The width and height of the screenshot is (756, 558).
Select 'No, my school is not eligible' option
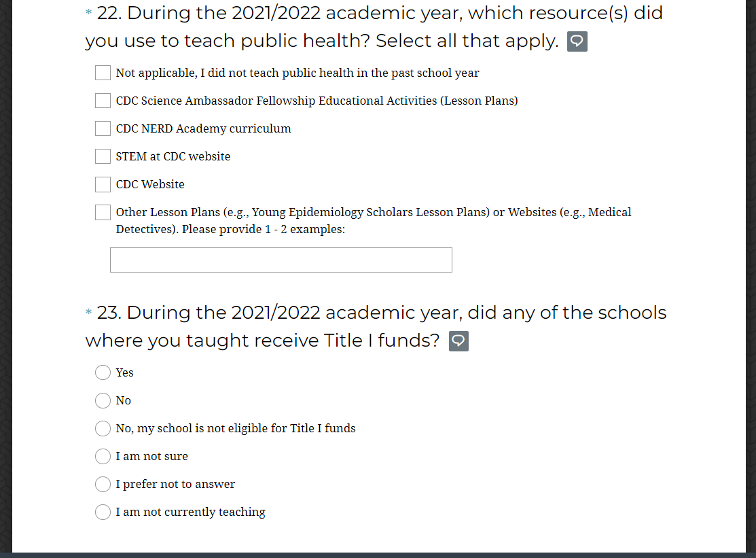pyautogui.click(x=103, y=429)
